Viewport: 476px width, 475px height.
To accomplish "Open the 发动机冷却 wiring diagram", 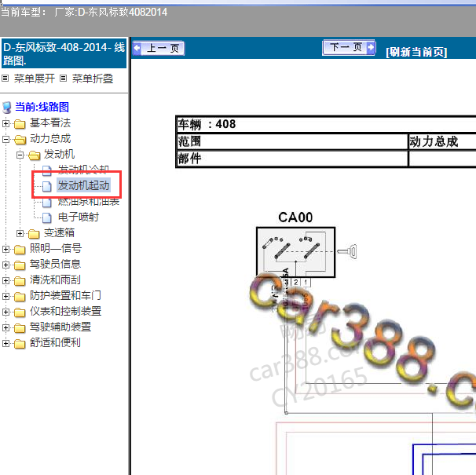I will click(83, 170).
